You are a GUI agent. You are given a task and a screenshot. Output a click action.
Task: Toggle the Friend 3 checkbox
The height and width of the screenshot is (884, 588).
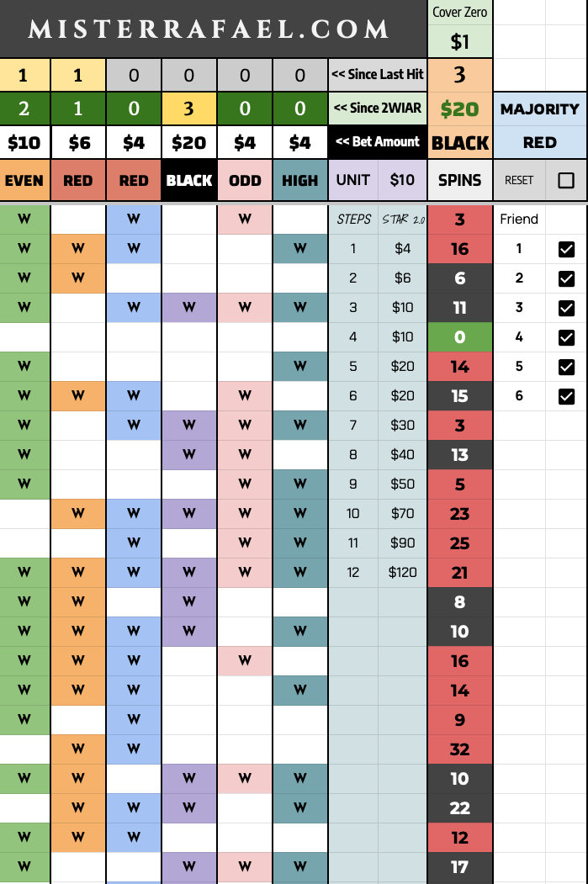pos(566,308)
